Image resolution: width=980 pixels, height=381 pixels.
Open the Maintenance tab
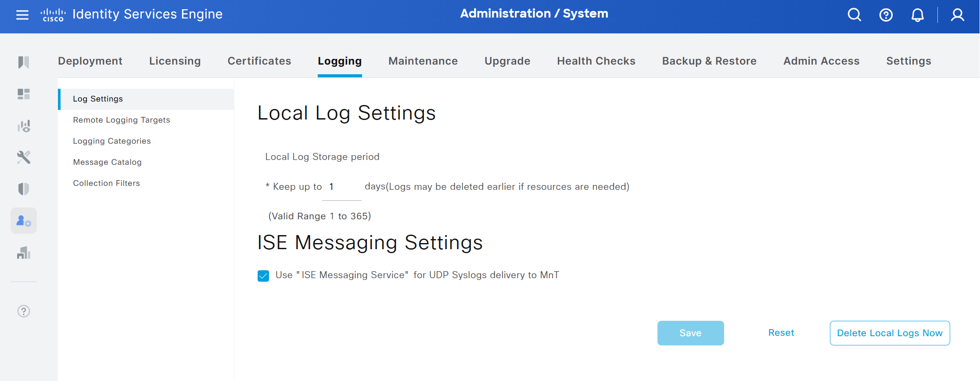tap(423, 61)
